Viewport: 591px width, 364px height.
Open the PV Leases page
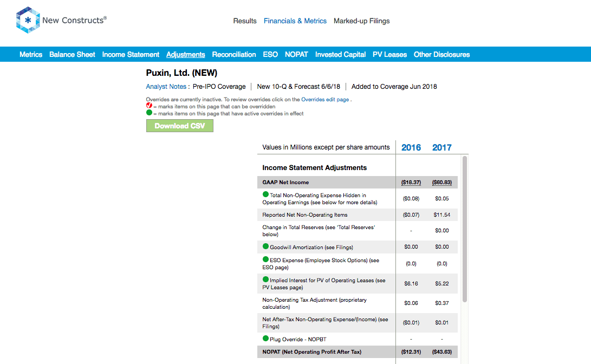pyautogui.click(x=389, y=55)
